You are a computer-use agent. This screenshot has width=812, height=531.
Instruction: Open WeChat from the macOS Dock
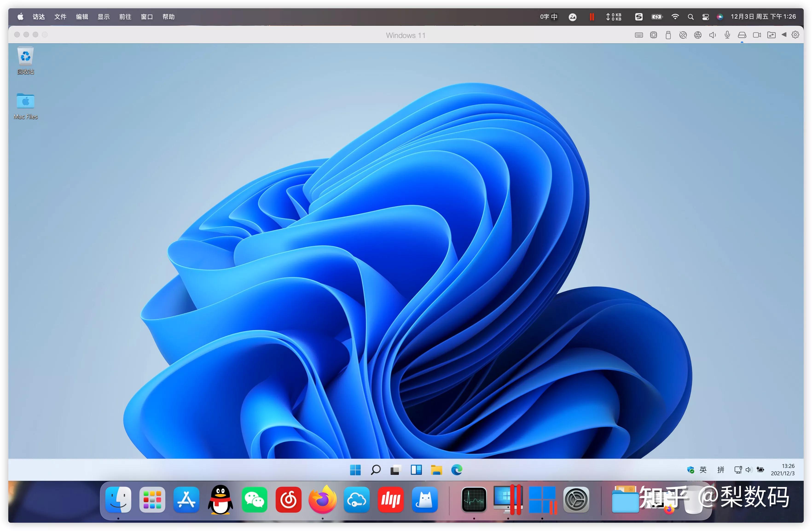254,500
